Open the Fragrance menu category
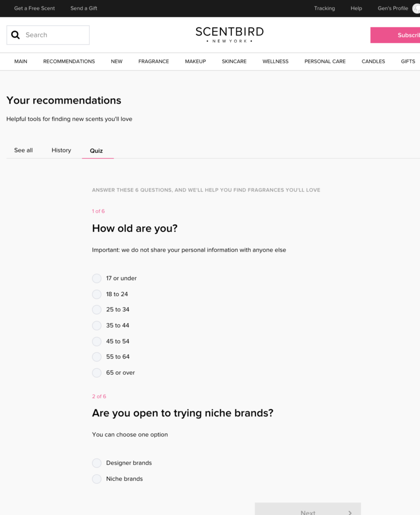 (x=154, y=61)
